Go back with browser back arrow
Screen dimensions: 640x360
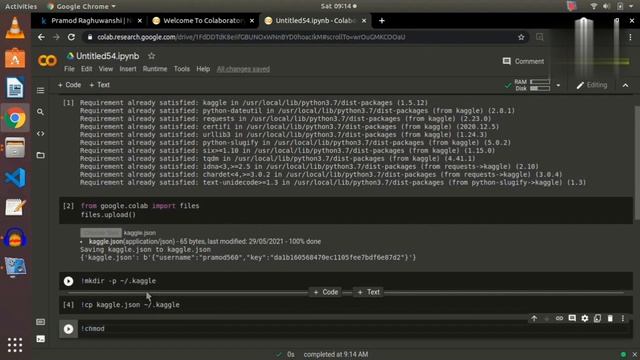click(x=41, y=37)
